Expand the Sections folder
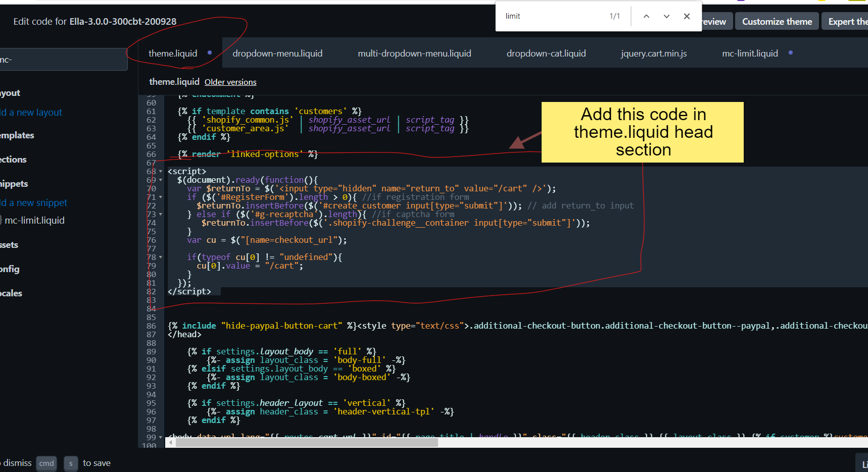 click(13, 160)
